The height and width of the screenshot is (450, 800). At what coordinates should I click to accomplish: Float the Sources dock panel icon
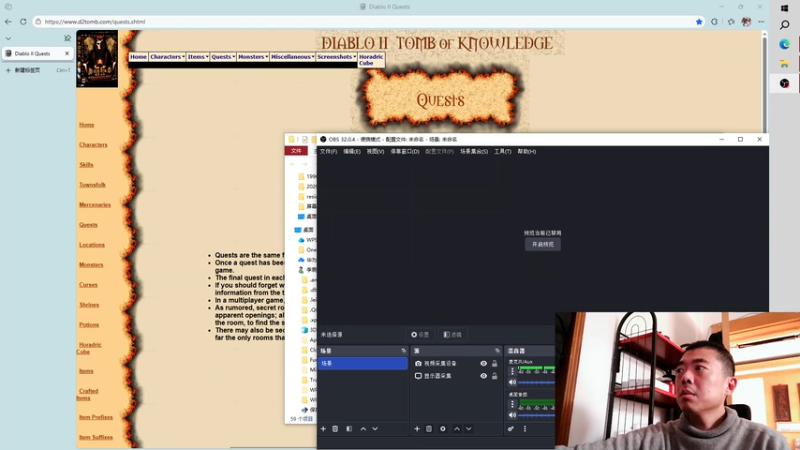[497, 351]
